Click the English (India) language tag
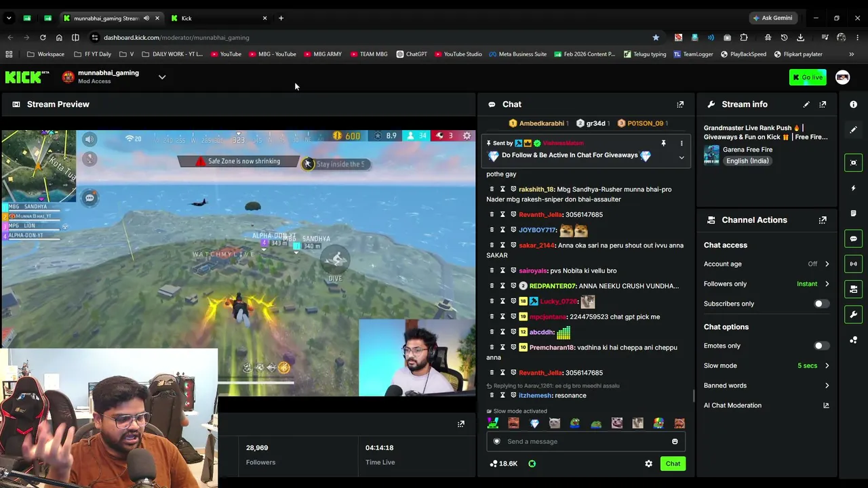 (747, 161)
